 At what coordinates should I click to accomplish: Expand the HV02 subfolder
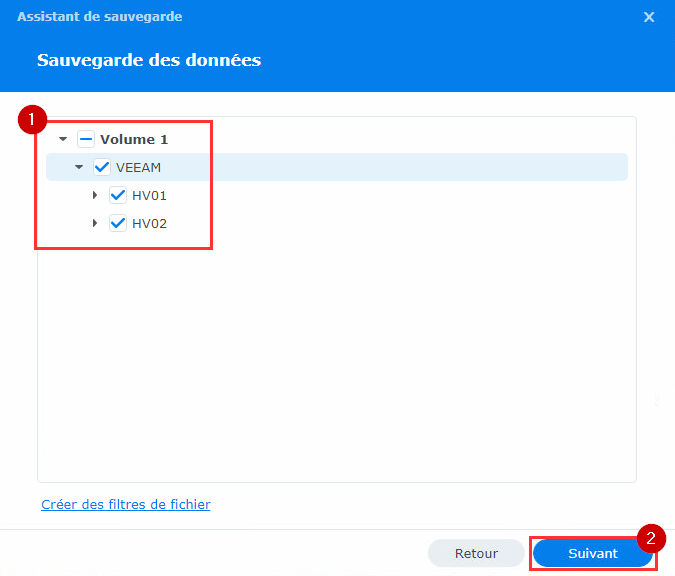point(95,224)
